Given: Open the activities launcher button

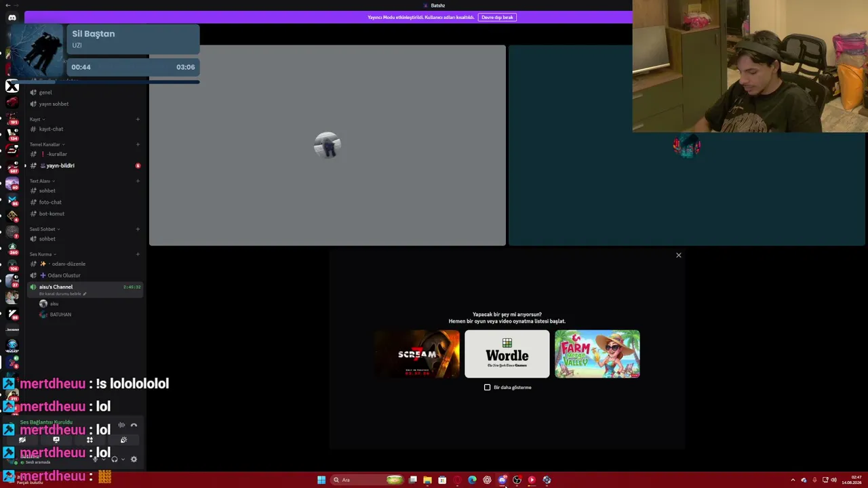Looking at the screenshot, I should (90, 440).
